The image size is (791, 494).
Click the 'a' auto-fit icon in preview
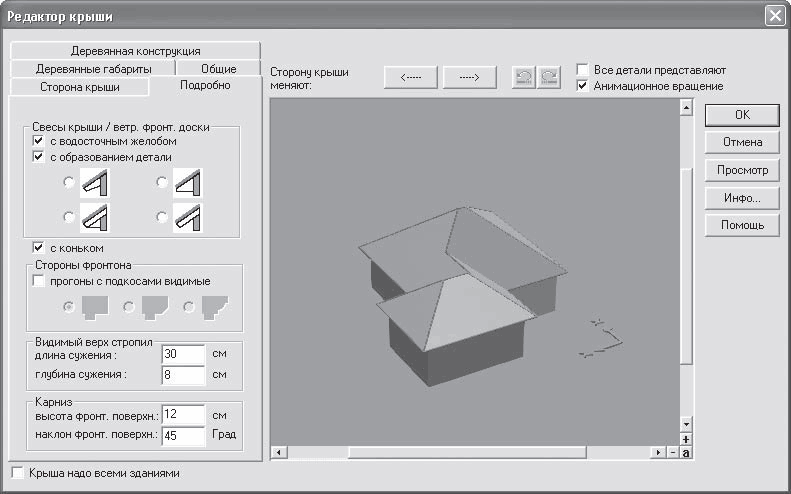point(686,453)
